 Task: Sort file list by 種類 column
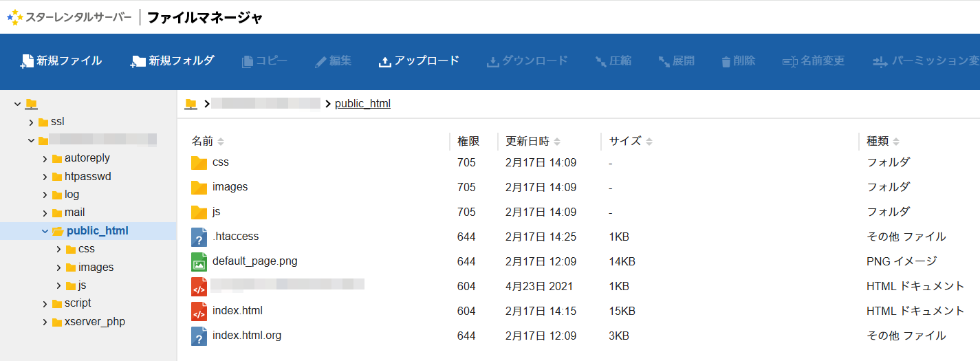coord(883,141)
